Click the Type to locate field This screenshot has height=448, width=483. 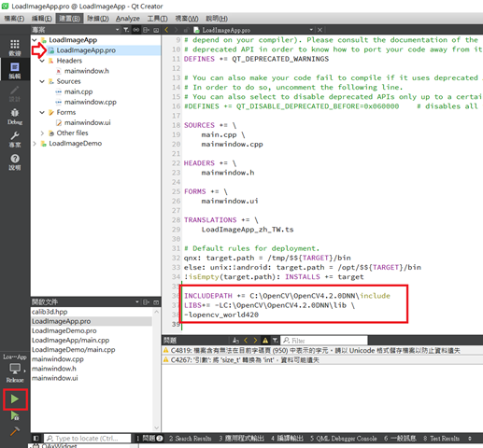[x=87, y=439]
